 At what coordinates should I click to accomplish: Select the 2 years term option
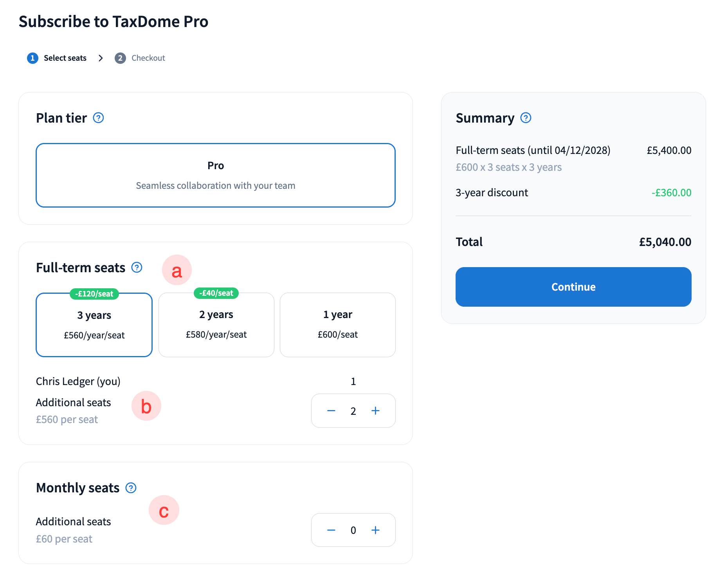click(216, 325)
